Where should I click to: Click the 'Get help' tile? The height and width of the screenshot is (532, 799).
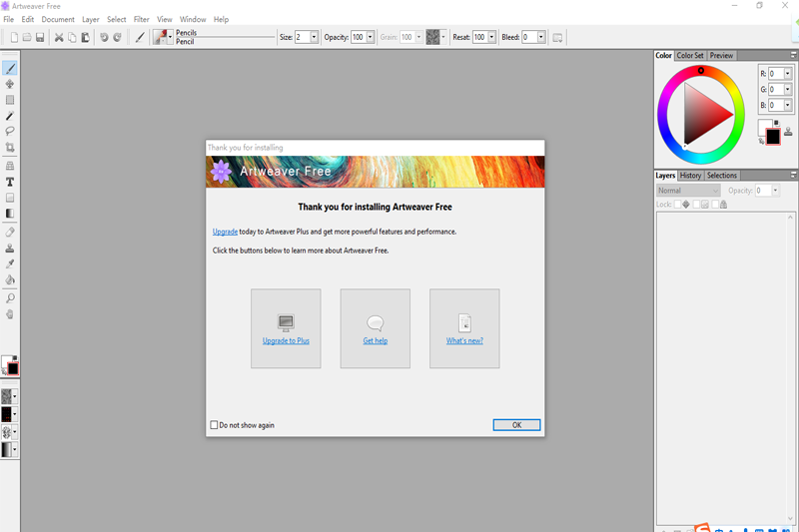[x=376, y=328]
